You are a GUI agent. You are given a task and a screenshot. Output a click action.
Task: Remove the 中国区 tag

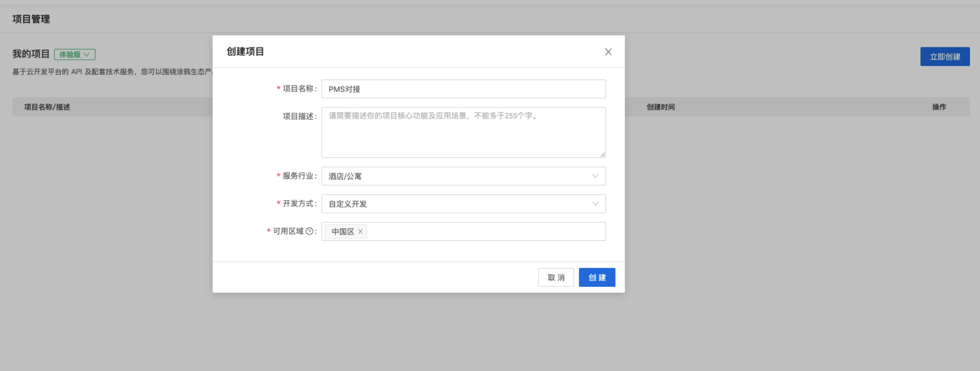point(360,232)
